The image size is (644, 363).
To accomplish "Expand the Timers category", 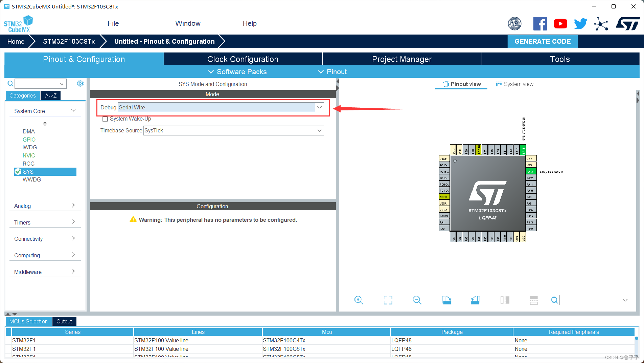I will pyautogui.click(x=45, y=222).
